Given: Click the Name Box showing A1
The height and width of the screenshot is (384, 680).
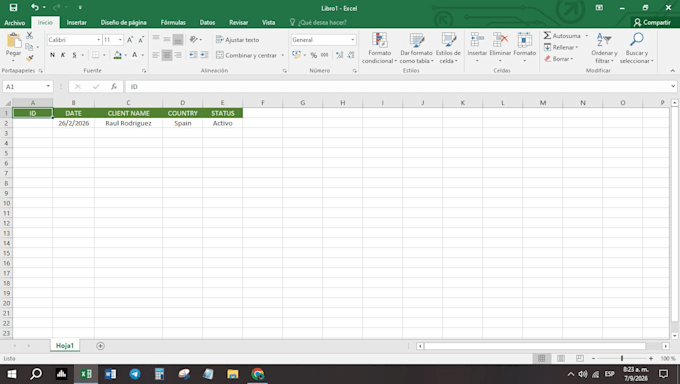Looking at the screenshot, I should 27,87.
